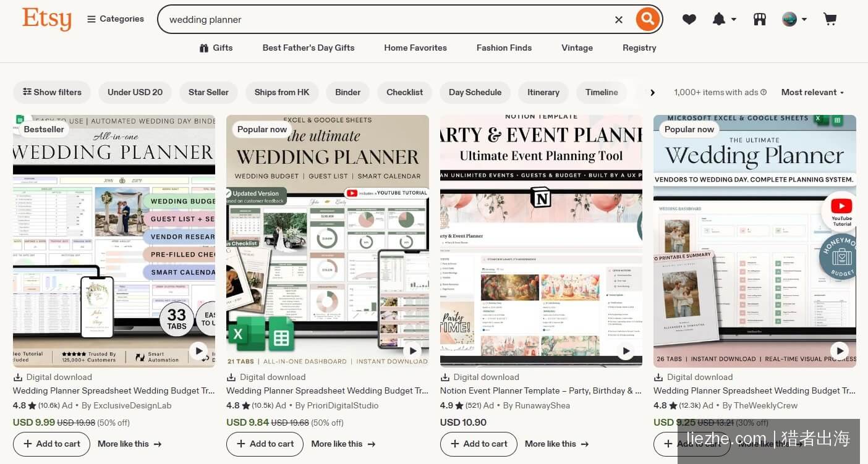This screenshot has width=868, height=464.
Task: Open Most relevant sort dropdown
Action: click(x=812, y=92)
